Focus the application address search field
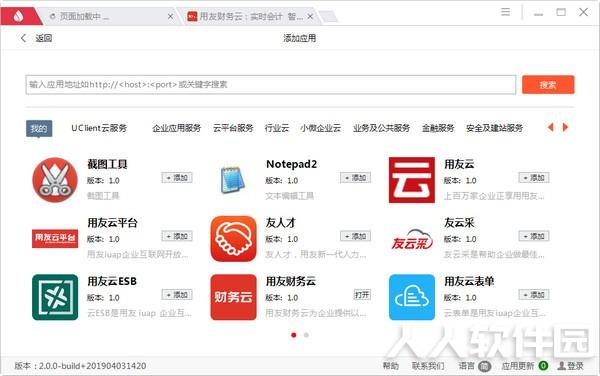 pyautogui.click(x=271, y=85)
